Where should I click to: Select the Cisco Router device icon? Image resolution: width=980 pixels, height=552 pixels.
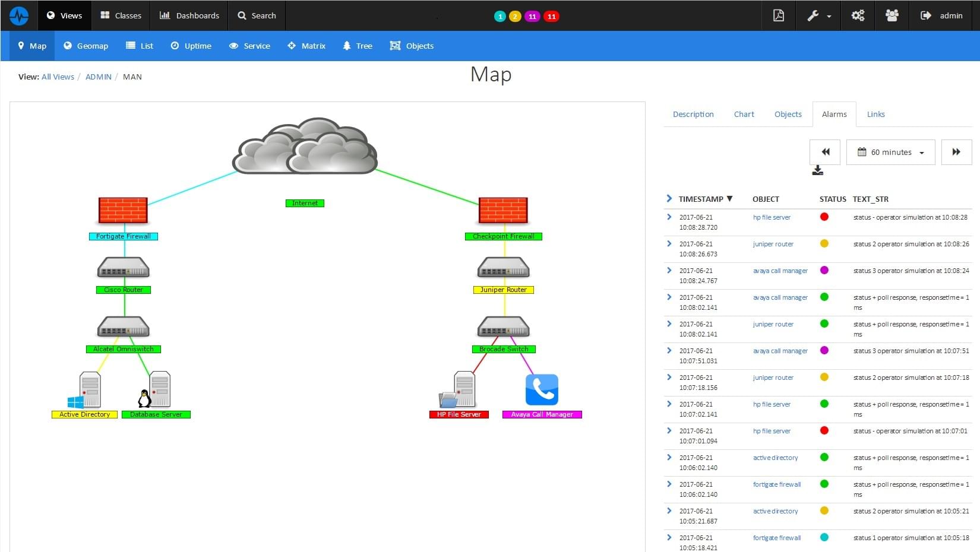point(123,267)
